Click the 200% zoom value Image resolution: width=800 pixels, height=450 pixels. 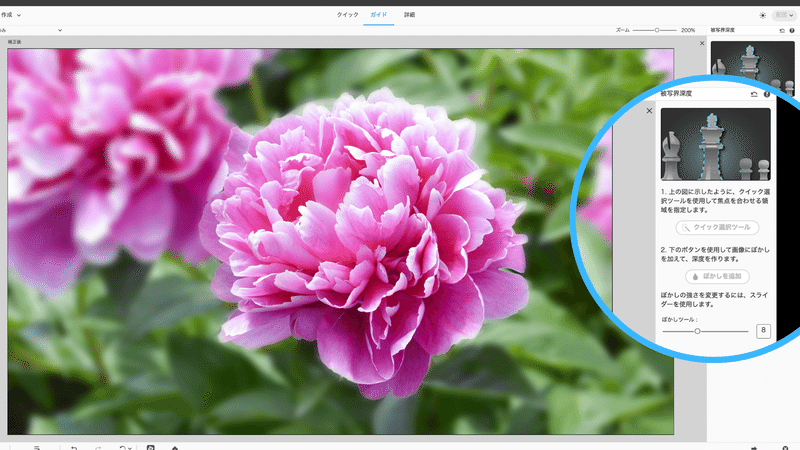688,30
